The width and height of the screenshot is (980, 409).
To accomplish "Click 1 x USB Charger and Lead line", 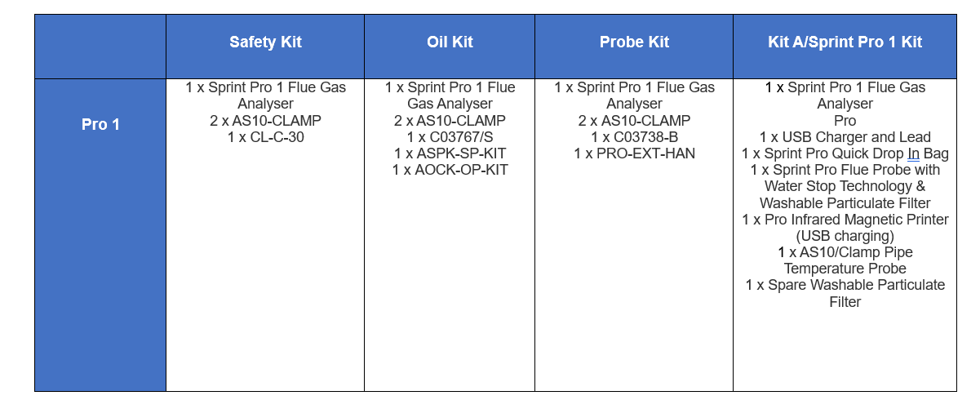I will pyautogui.click(x=845, y=137).
